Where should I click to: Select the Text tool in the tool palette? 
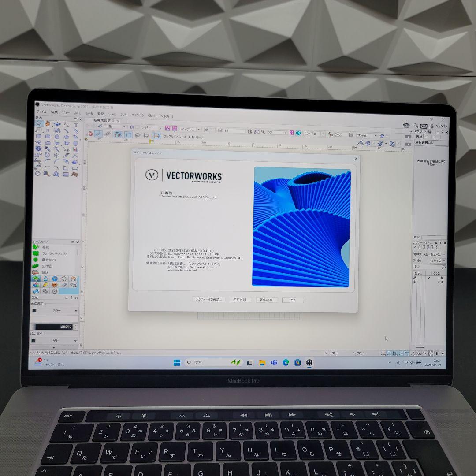pos(76,124)
